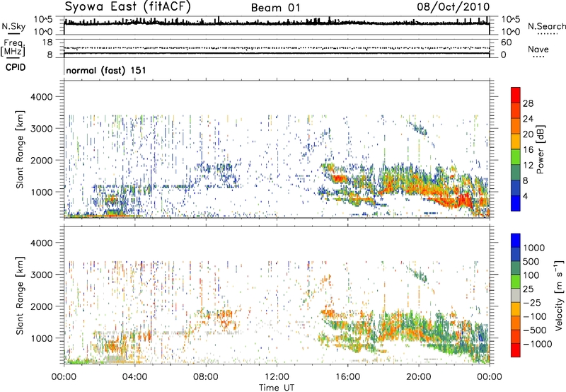Click the 'N.Search' legend label
Screen dimensions: 566x392
point(546,26)
